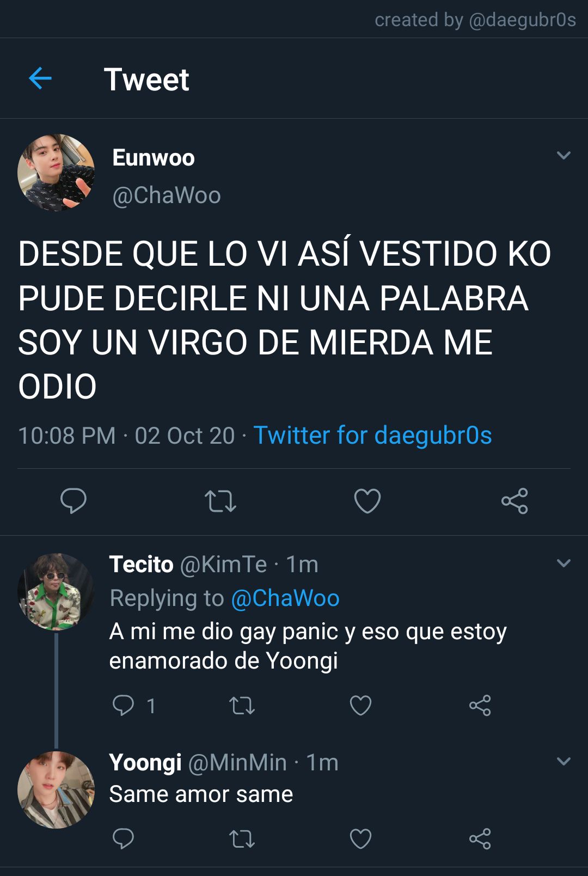The width and height of the screenshot is (588, 876).
Task: Open the @ChaWoo mention link
Action: [285, 598]
